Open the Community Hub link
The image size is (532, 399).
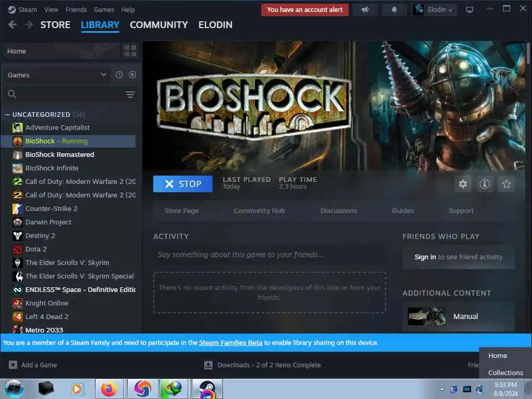(x=259, y=211)
